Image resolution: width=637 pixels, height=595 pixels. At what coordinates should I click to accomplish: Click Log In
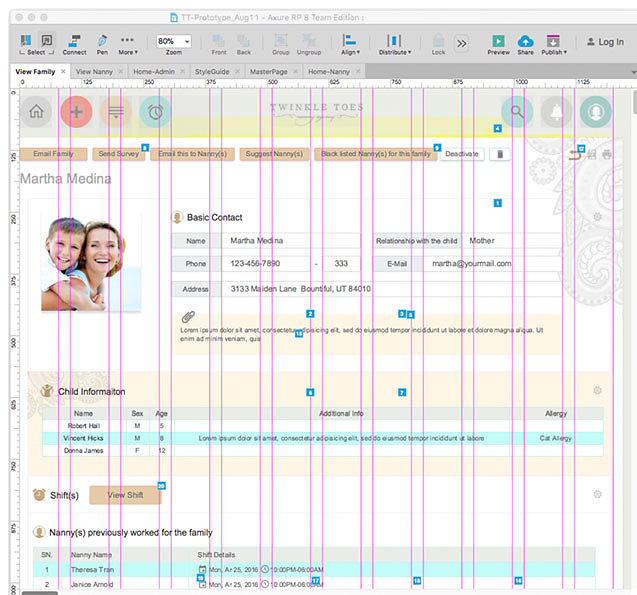pyautogui.click(x=605, y=42)
